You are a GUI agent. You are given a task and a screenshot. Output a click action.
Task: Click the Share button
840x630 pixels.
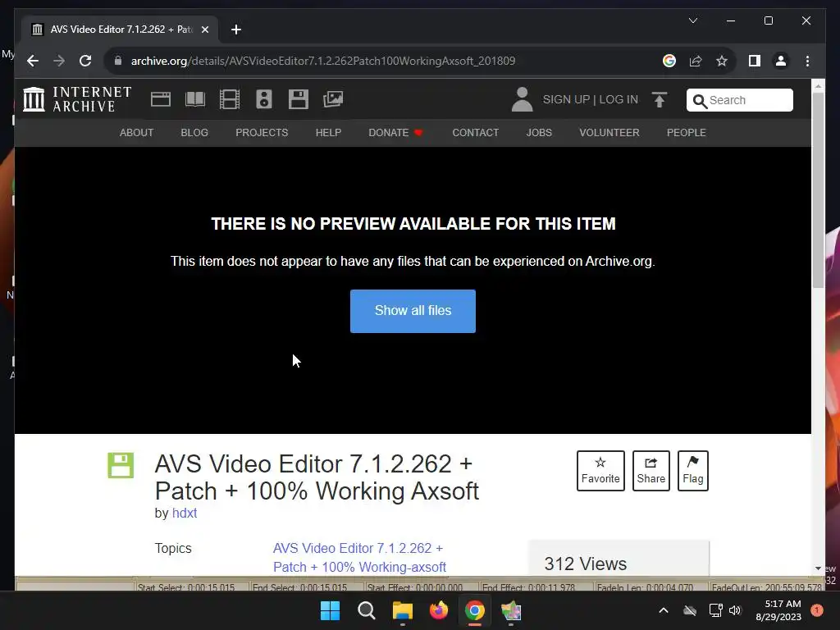(x=651, y=471)
